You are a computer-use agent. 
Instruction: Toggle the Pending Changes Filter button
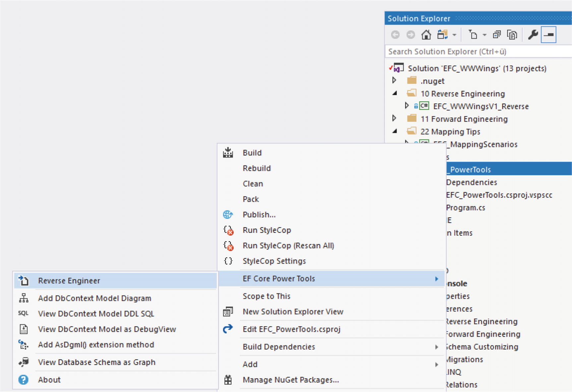point(473,35)
